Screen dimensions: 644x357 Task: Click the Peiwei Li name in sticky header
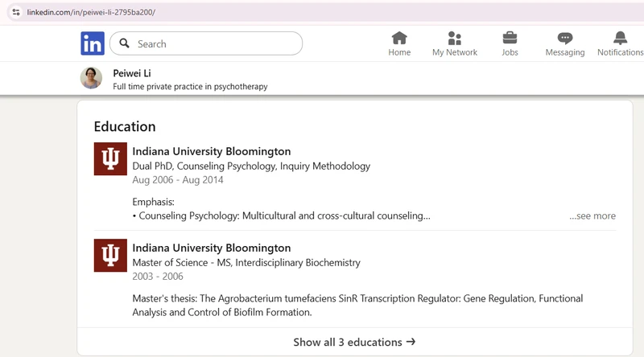(132, 73)
